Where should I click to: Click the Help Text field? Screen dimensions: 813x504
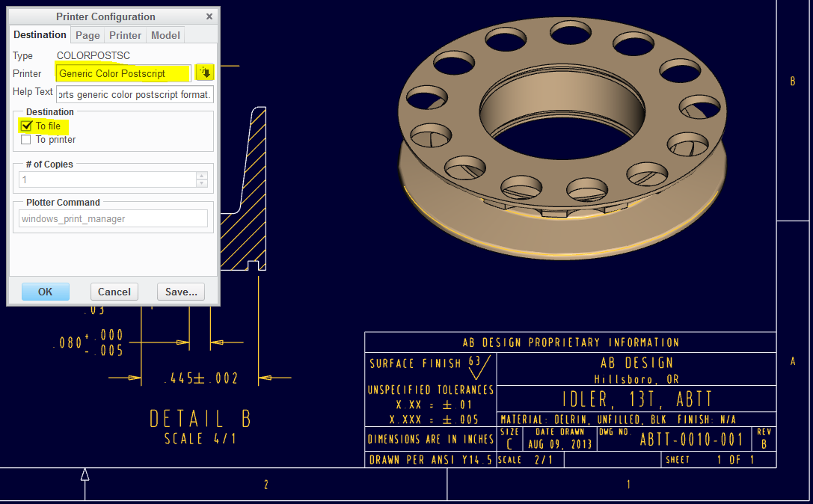point(135,94)
